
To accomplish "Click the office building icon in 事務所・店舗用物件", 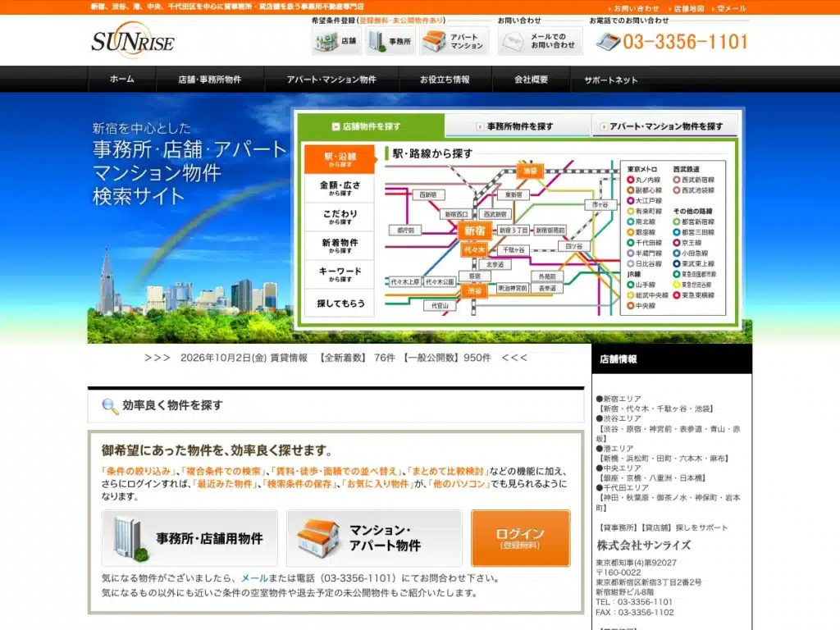I will 130,538.
